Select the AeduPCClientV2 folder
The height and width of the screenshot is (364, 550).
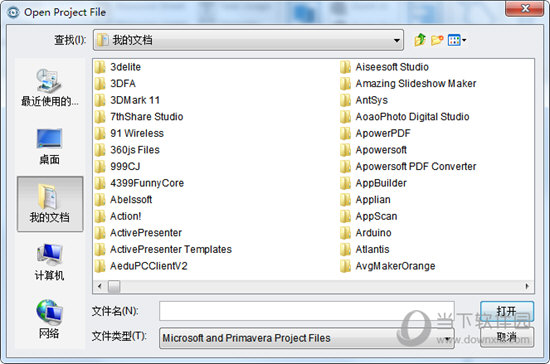(x=141, y=266)
